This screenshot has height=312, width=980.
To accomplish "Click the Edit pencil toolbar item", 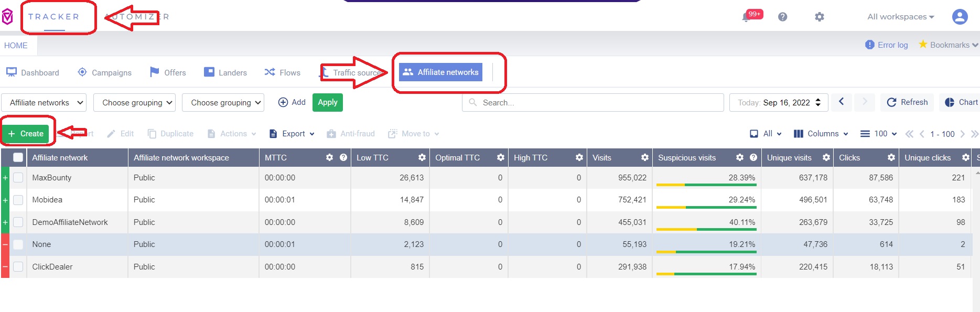I will point(121,134).
